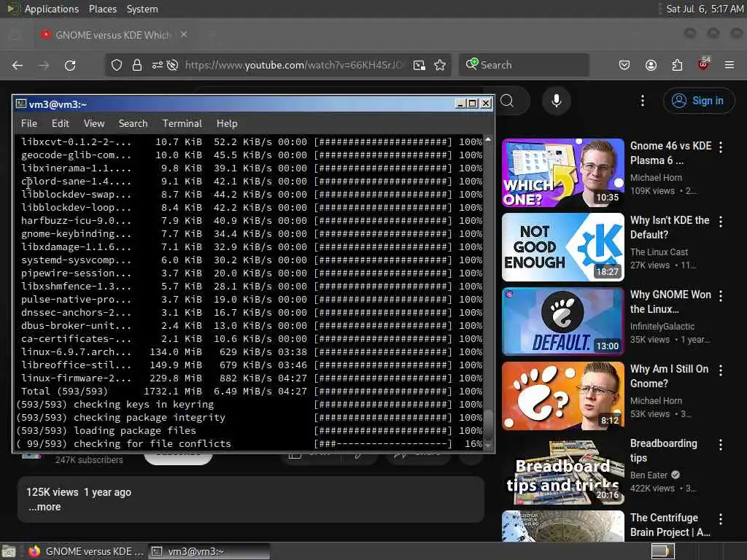Open the Places menu in top panel
This screenshot has width=747, height=560.
103,9
